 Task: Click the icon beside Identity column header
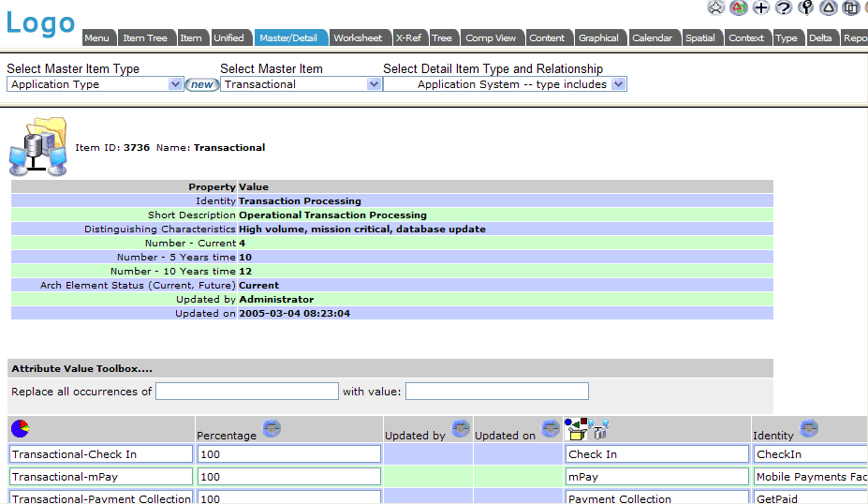click(809, 429)
